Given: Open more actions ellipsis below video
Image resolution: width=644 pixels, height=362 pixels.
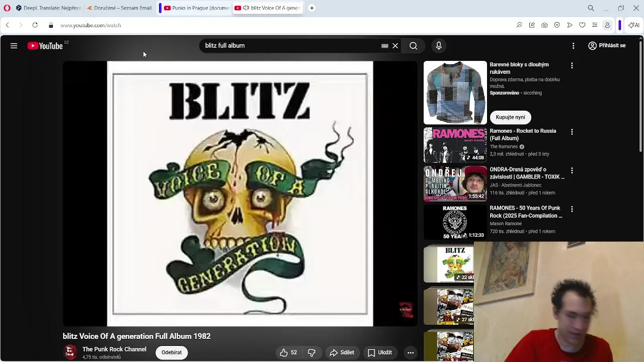Looking at the screenshot, I should tap(411, 352).
